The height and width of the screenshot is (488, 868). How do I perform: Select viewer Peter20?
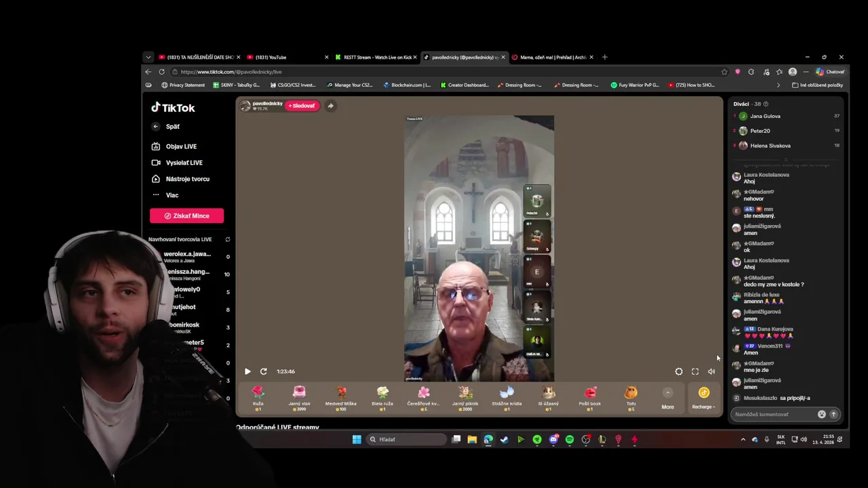(x=759, y=131)
